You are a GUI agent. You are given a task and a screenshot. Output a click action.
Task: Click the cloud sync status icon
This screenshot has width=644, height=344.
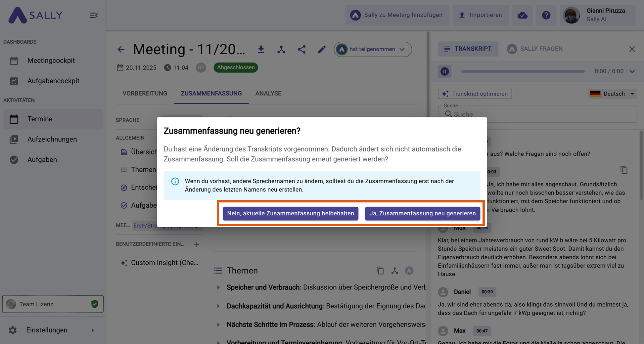[x=522, y=15]
